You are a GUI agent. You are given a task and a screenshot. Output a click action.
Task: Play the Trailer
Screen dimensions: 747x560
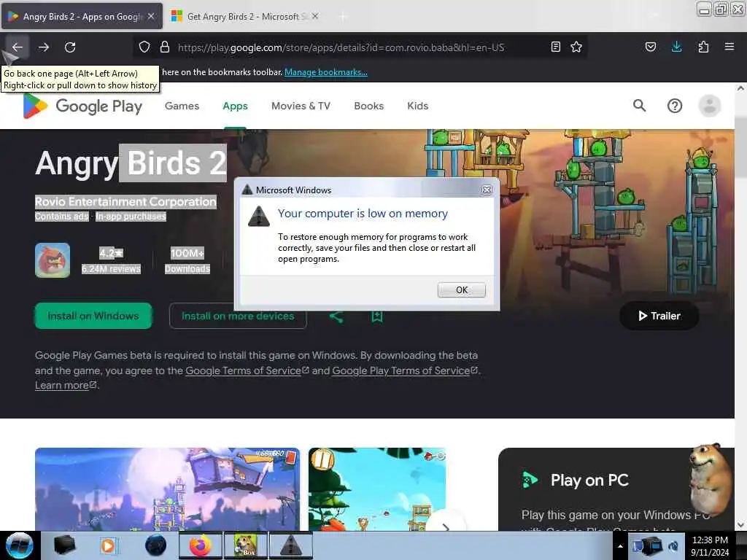[659, 316]
